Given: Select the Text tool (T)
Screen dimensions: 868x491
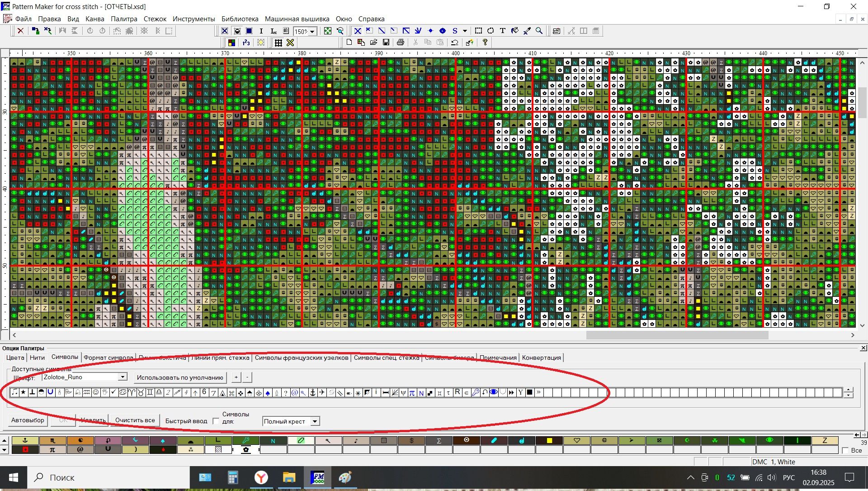Looking at the screenshot, I should (x=503, y=31).
